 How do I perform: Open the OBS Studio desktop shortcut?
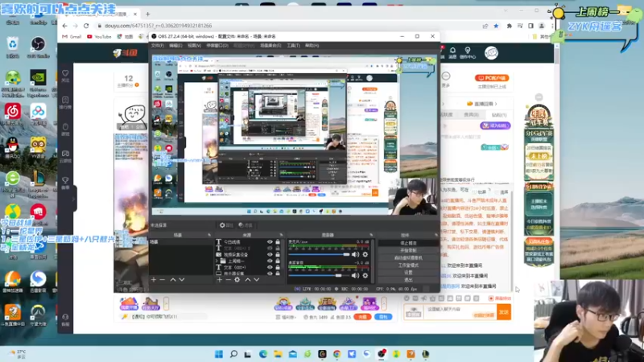click(x=38, y=47)
